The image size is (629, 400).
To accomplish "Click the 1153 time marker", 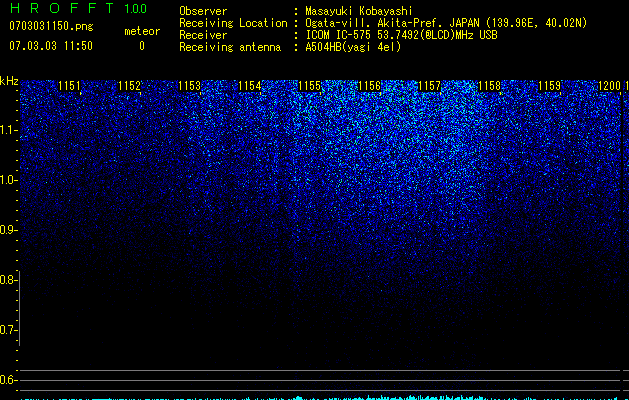I will pos(189,86).
